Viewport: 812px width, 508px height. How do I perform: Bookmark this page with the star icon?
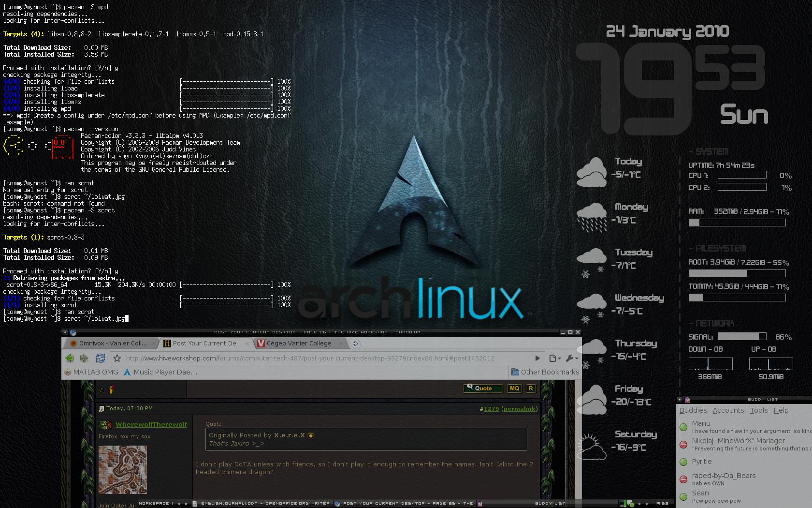click(x=117, y=359)
